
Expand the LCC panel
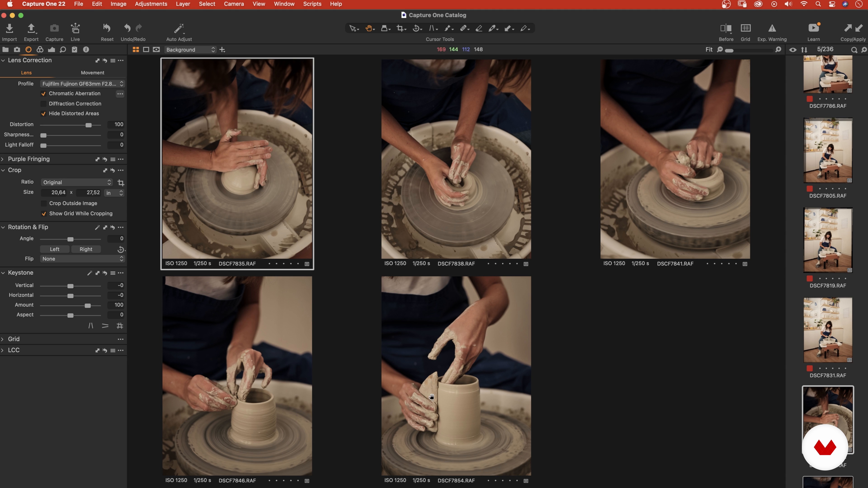point(3,350)
